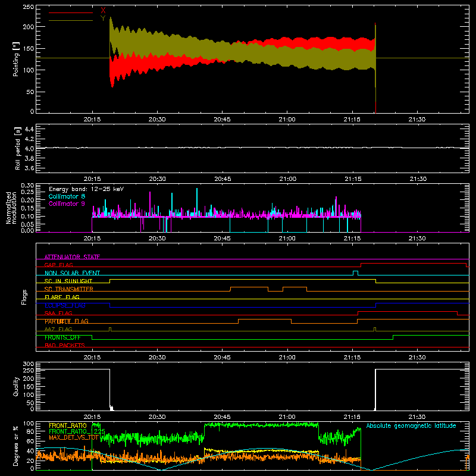This screenshot has width=476, height=476.
Task: Click the olive Y legend line
Action: click(x=71, y=20)
